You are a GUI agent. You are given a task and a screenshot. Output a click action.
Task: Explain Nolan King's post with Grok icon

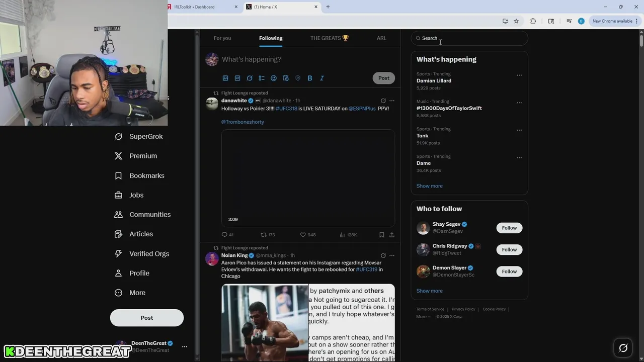[x=383, y=255]
